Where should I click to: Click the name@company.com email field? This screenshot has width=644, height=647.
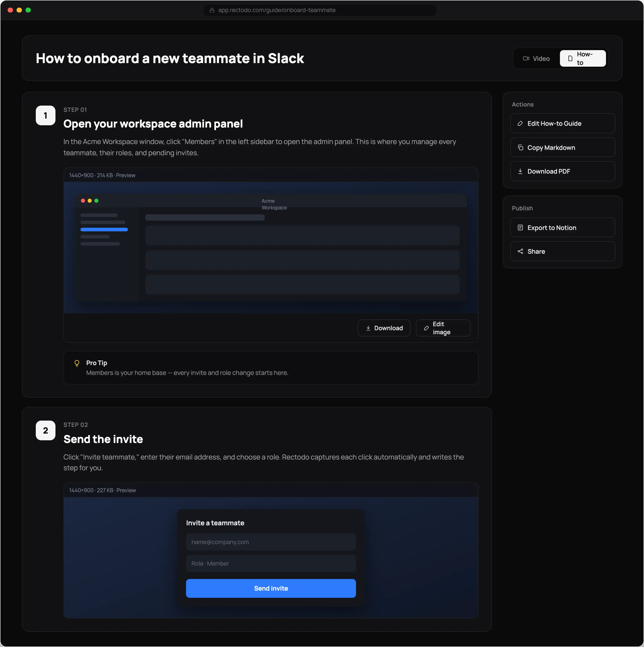tap(271, 542)
